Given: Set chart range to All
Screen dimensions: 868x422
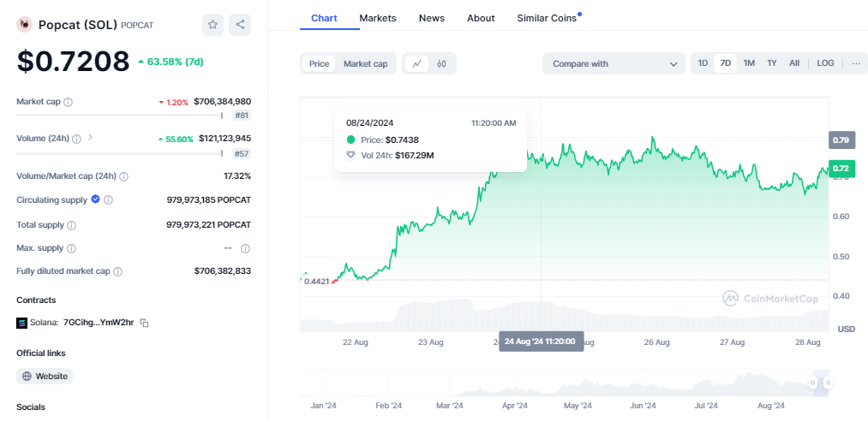Looking at the screenshot, I should [794, 63].
